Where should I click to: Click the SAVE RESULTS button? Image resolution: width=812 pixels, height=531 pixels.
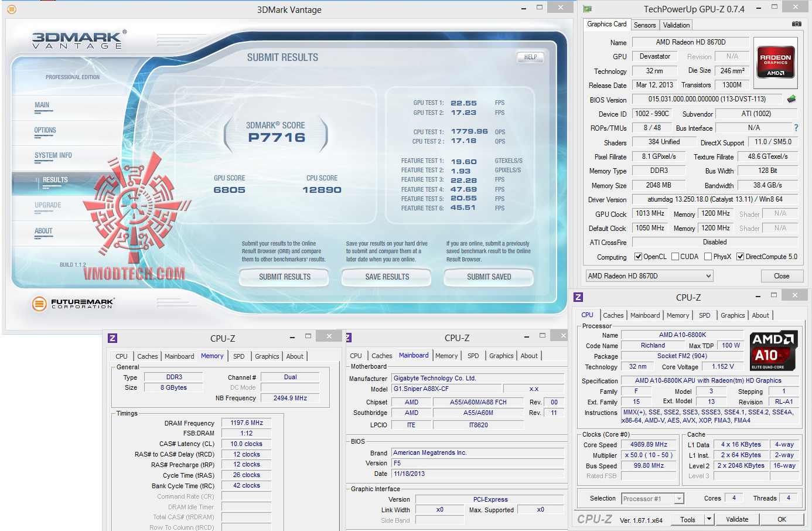(x=387, y=277)
